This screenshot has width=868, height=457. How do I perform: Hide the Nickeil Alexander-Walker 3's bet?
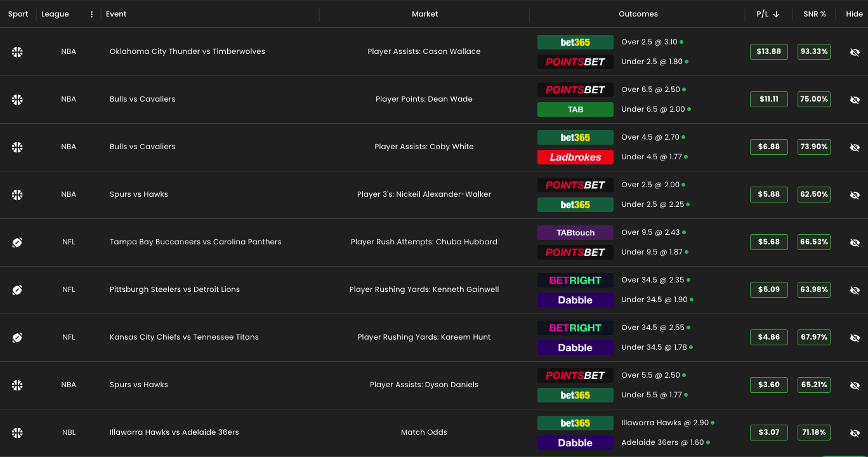[854, 195]
